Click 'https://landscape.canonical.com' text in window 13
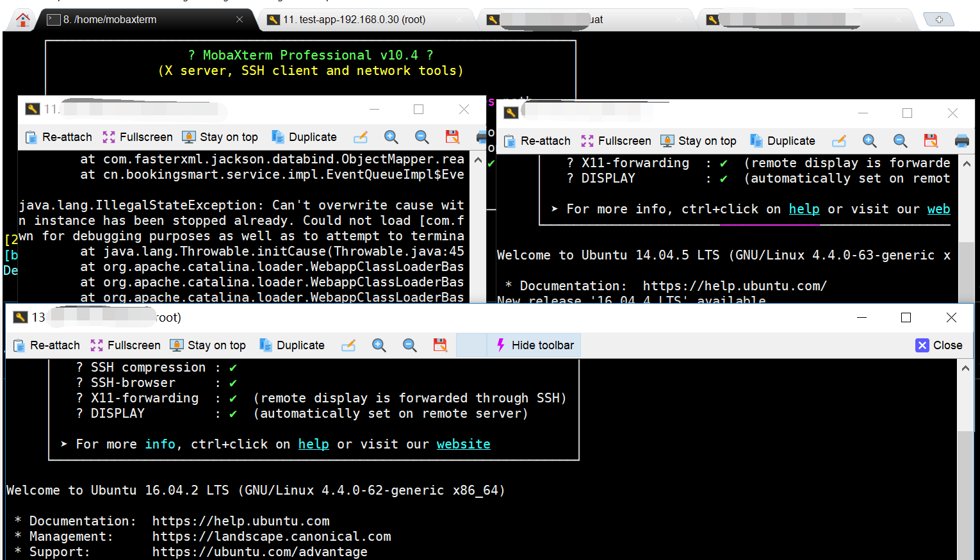The image size is (980, 560). (x=272, y=536)
